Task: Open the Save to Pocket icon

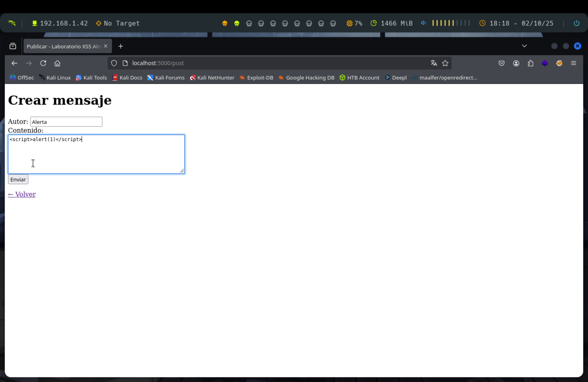Action: tap(501, 63)
